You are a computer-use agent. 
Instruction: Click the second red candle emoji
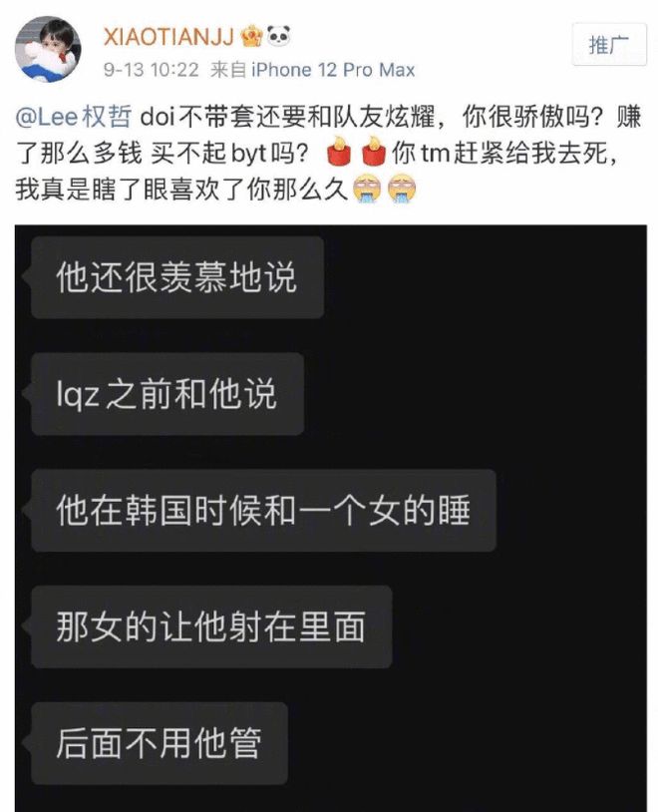click(x=373, y=152)
